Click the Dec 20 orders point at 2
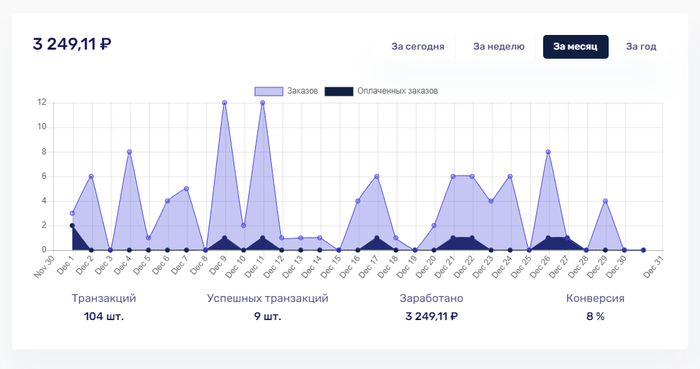This screenshot has height=369, width=700. tap(434, 226)
